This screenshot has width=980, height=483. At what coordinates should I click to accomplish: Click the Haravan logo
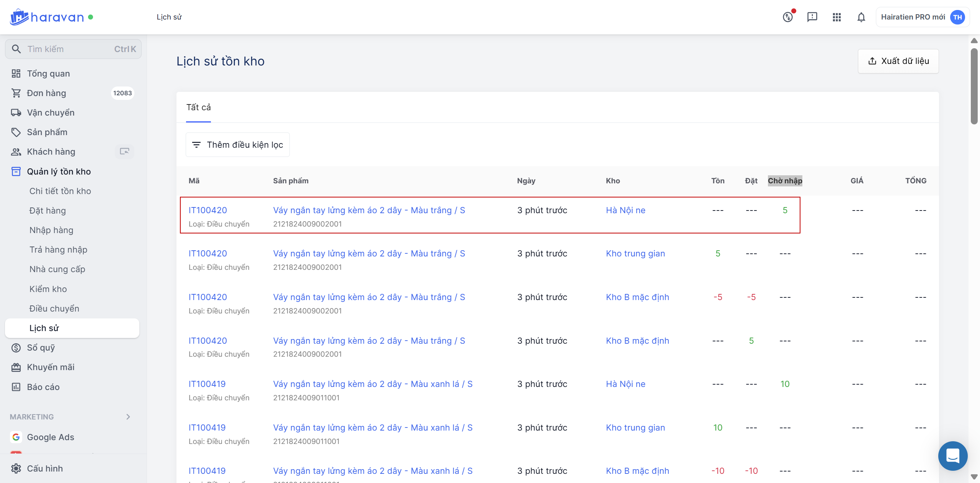pos(47,17)
